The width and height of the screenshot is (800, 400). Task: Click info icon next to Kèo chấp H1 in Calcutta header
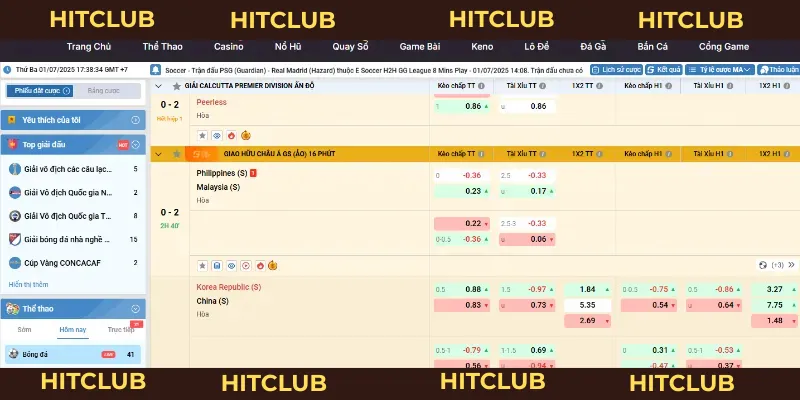[669, 86]
